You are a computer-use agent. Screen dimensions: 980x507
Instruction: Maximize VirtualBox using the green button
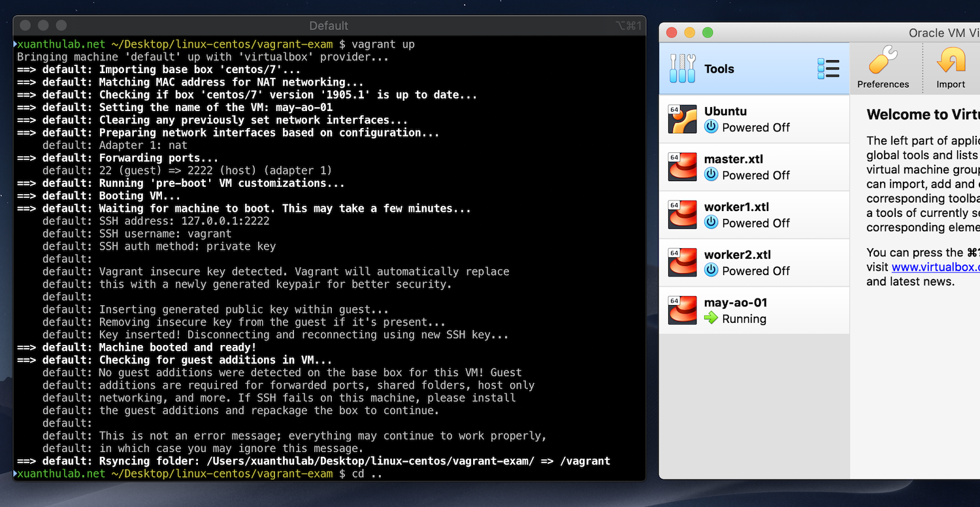coord(708,33)
